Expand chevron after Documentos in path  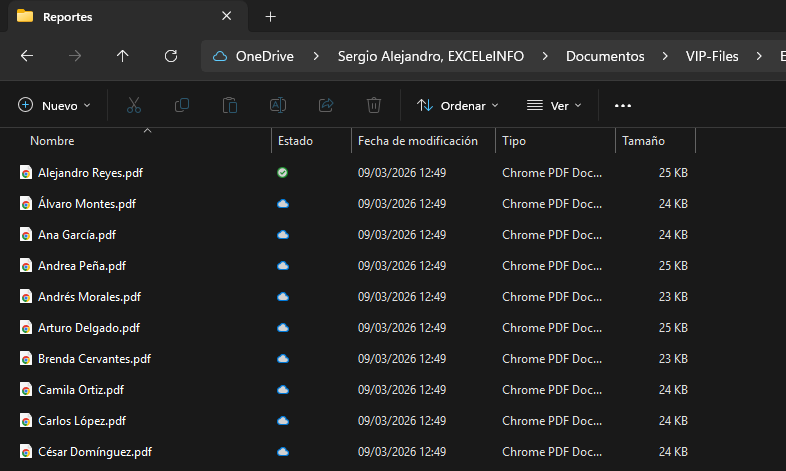click(665, 56)
